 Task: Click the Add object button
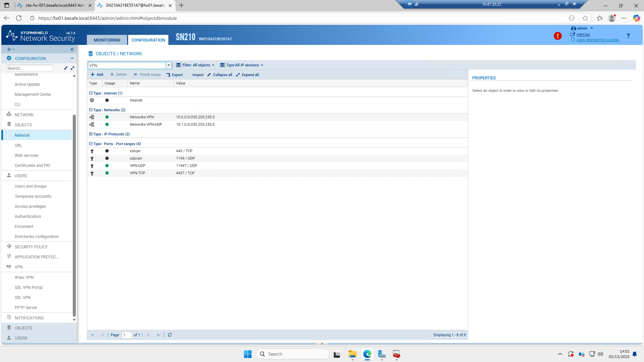click(97, 75)
